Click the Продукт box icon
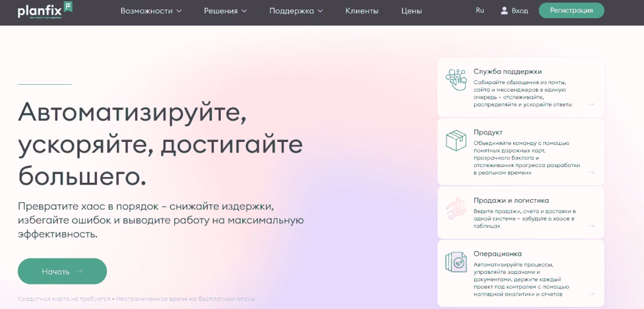Screen dimensions: 644x309 point(456,140)
